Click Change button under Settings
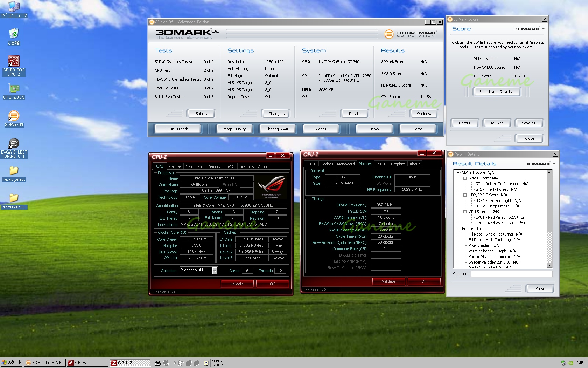Image resolution: width=588 pixels, height=368 pixels. click(x=276, y=114)
